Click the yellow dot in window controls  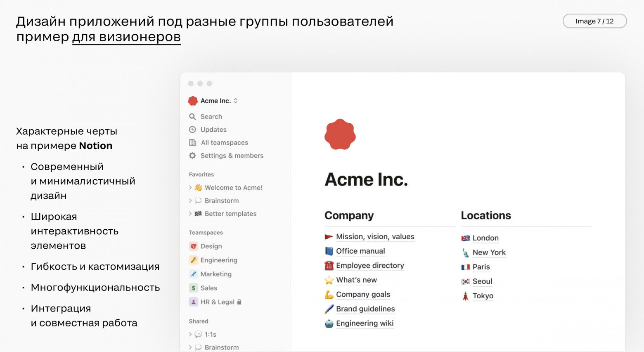coord(200,83)
